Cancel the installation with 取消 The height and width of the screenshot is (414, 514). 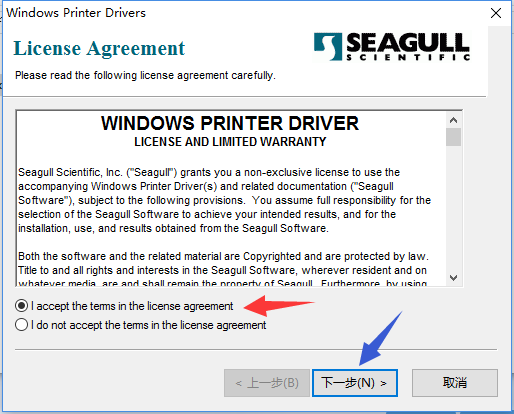coord(455,383)
